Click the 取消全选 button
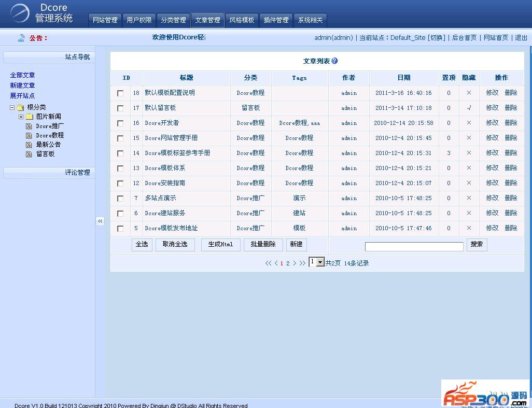The height and width of the screenshot is (408, 532). pos(175,245)
